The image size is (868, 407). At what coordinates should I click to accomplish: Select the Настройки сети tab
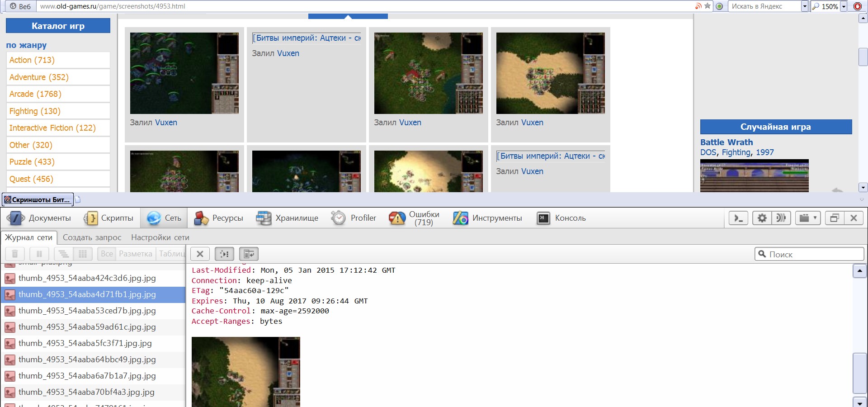(160, 237)
